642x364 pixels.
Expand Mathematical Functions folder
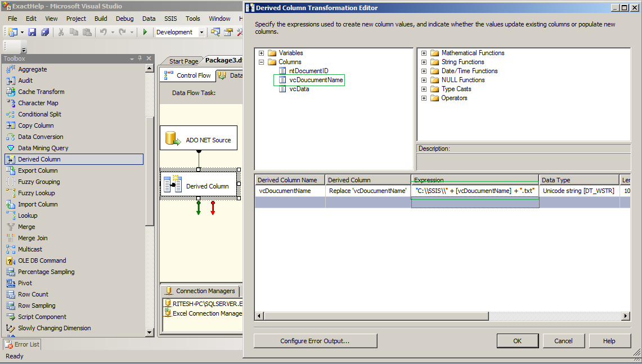pos(424,53)
